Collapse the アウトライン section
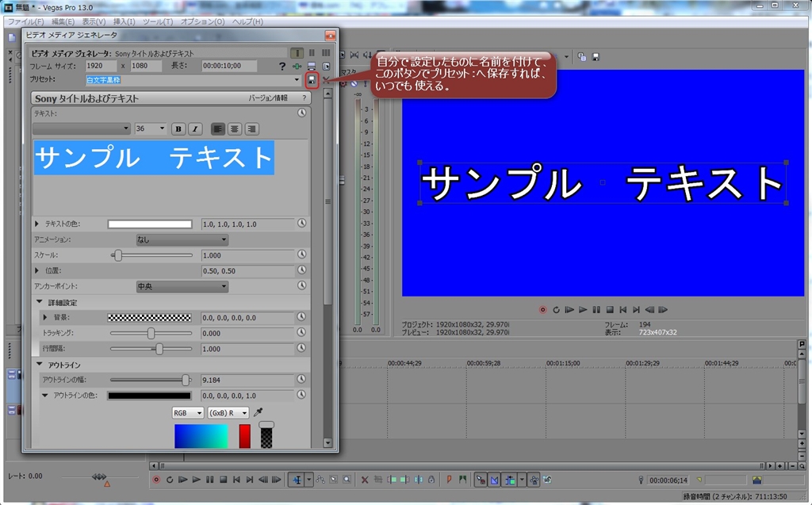The image size is (812, 505). click(40, 365)
